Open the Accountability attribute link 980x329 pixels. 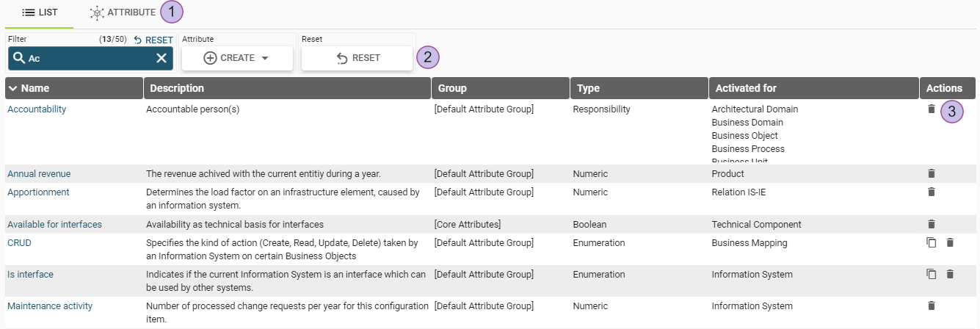tap(37, 109)
